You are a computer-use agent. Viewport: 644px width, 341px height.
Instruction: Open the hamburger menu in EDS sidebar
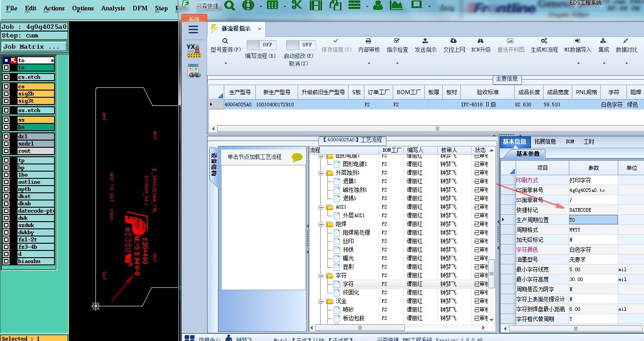pos(194,30)
